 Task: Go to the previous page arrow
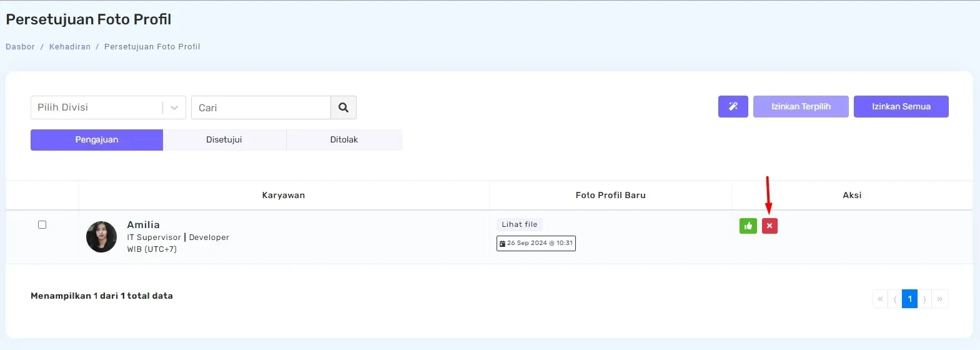pyautogui.click(x=894, y=299)
